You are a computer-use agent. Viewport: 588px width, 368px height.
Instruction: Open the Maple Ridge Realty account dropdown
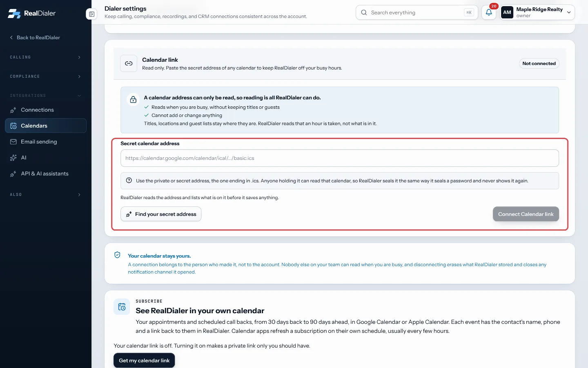click(x=537, y=13)
